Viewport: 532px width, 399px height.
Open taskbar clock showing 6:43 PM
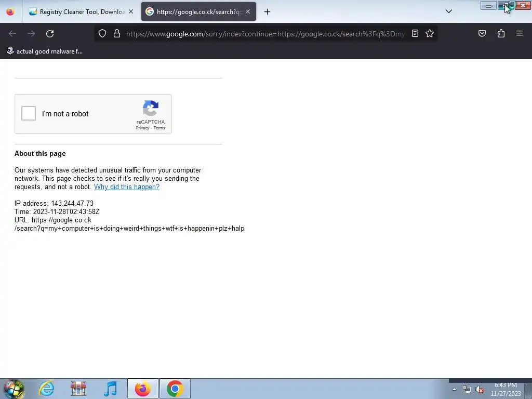(x=506, y=390)
